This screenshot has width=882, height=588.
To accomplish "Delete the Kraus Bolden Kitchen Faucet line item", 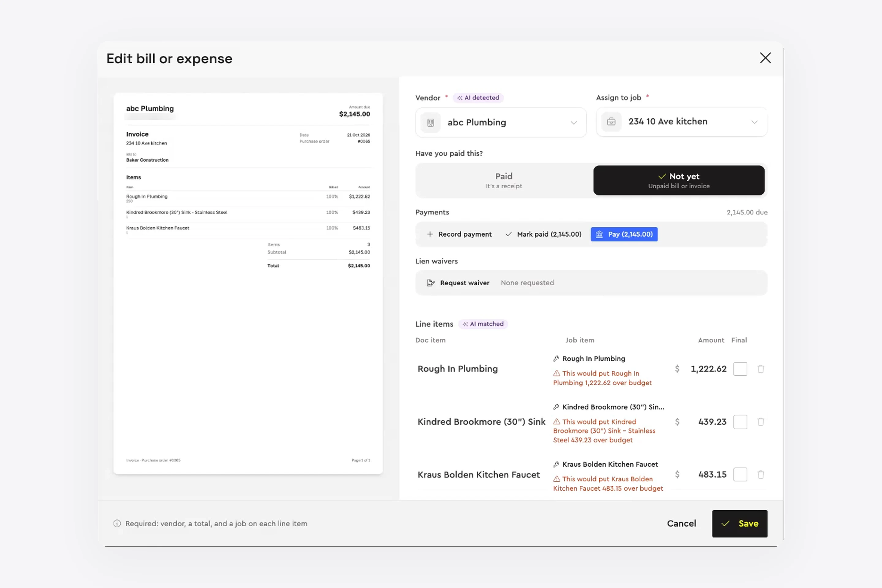I will [760, 474].
